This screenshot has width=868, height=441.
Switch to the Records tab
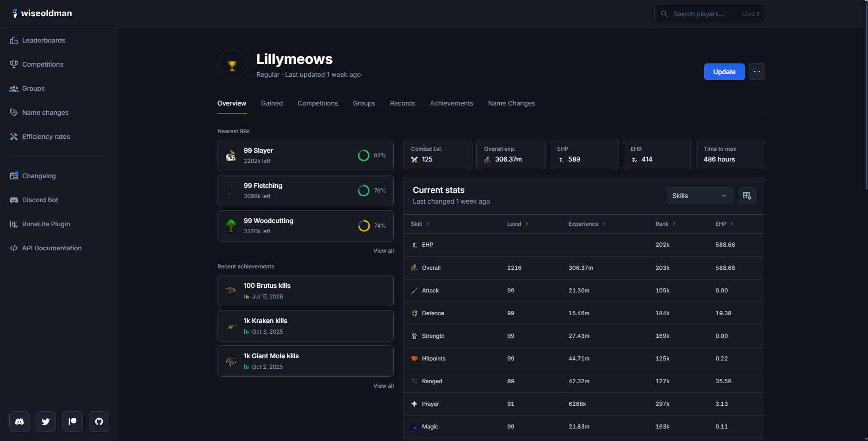(x=403, y=103)
